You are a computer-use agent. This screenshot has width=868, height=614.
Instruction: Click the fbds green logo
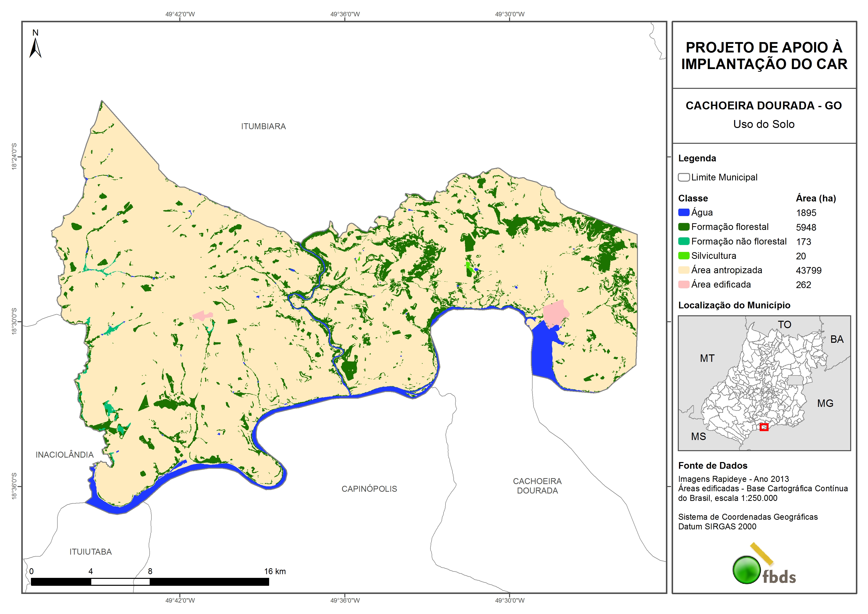tap(747, 570)
